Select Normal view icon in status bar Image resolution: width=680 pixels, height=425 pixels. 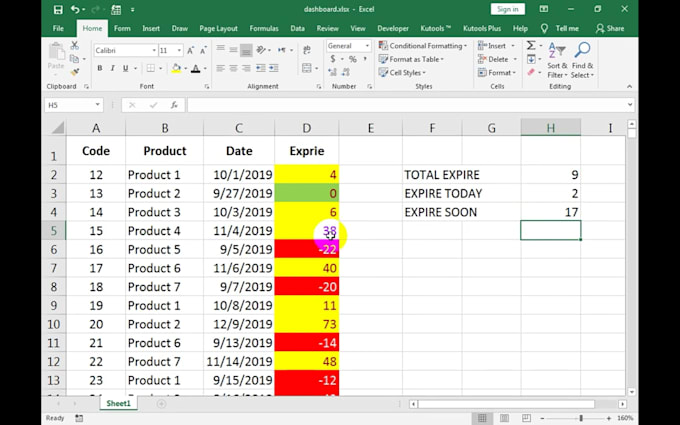pos(482,418)
